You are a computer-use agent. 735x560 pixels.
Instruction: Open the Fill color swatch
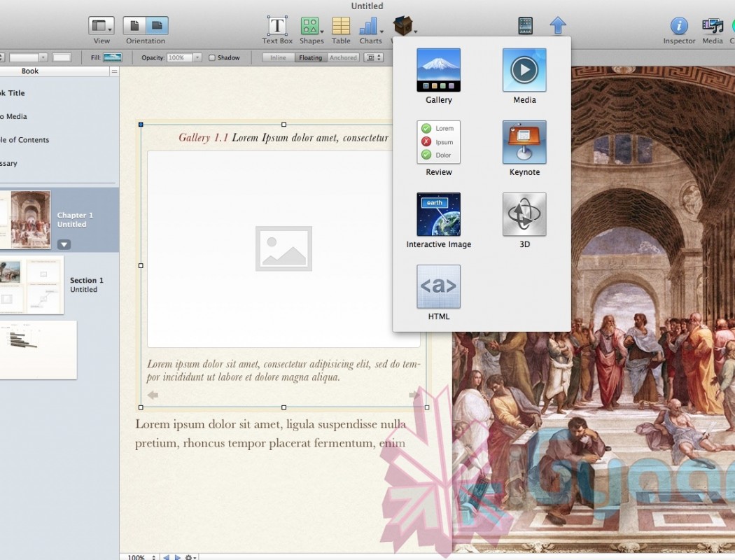click(x=113, y=57)
